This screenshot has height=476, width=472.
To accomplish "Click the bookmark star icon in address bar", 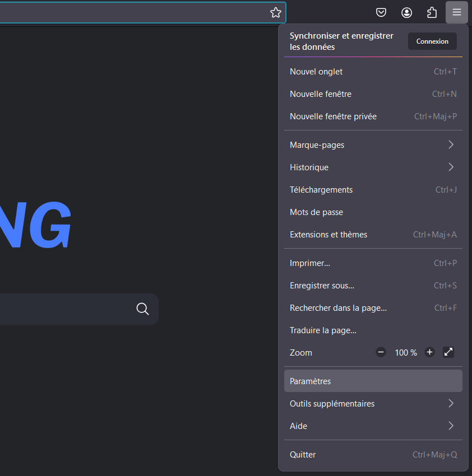I will pyautogui.click(x=275, y=12).
